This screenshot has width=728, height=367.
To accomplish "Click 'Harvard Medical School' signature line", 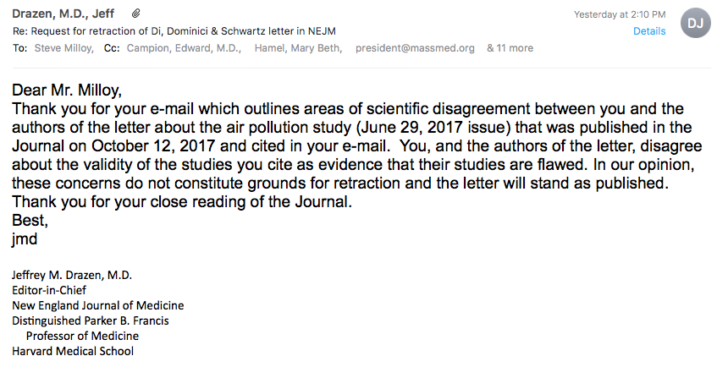I will coord(73,351).
